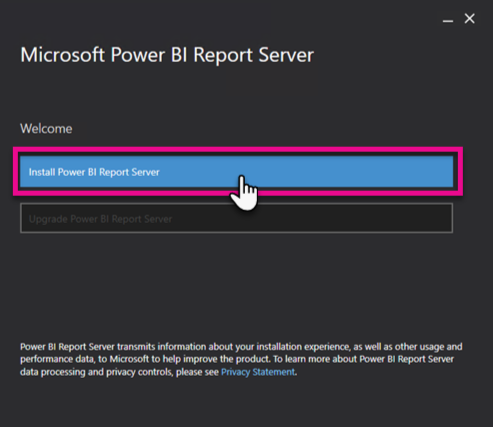Image resolution: width=493 pixels, height=427 pixels.
Task: Click the "Install Power BI Report Server" label text
Action: 94,172
